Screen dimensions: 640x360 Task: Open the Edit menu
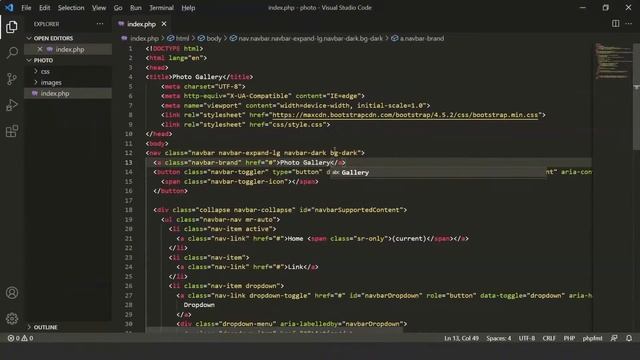pyautogui.click(x=44, y=8)
